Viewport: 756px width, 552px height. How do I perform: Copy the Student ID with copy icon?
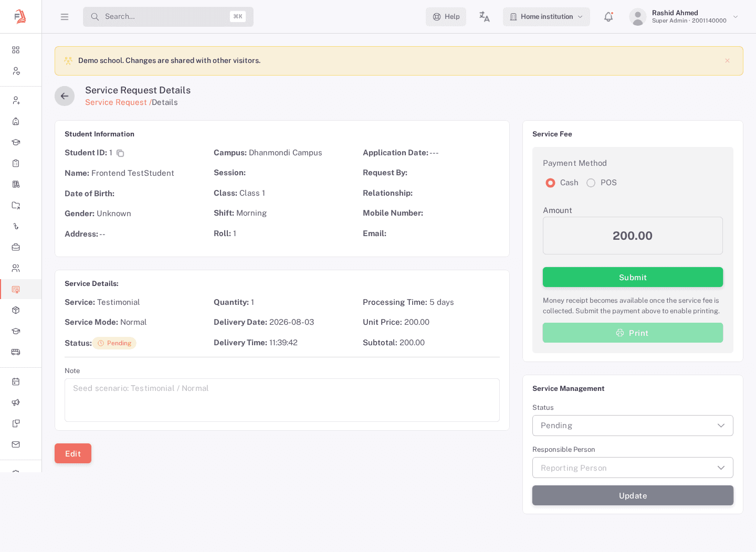click(120, 153)
